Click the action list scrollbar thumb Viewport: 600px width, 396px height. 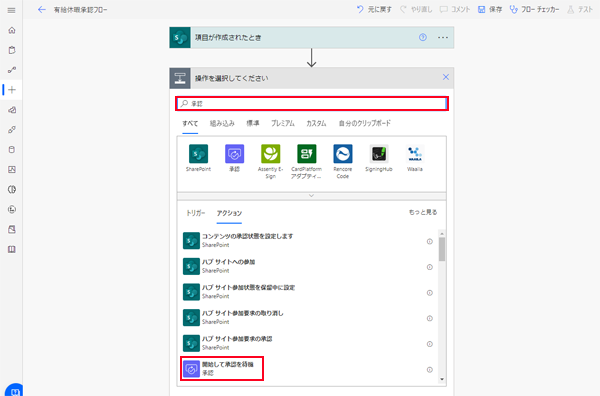[442, 249]
